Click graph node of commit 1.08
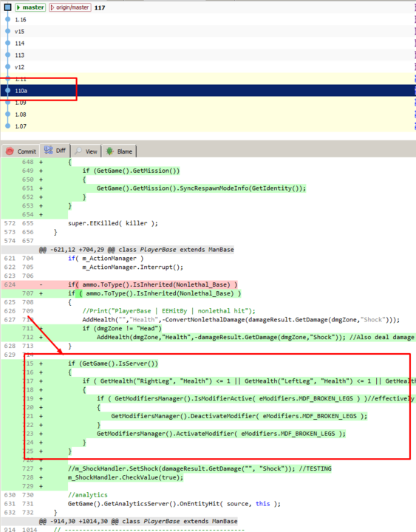The width and height of the screenshot is (416, 532). click(8, 115)
